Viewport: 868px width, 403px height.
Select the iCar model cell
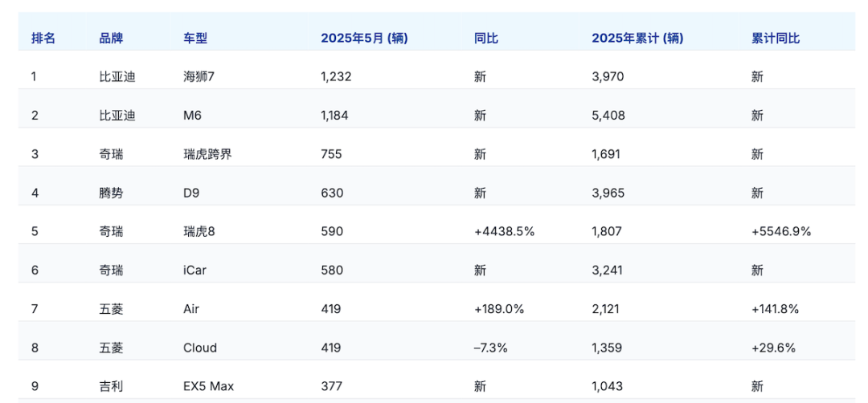coord(194,271)
